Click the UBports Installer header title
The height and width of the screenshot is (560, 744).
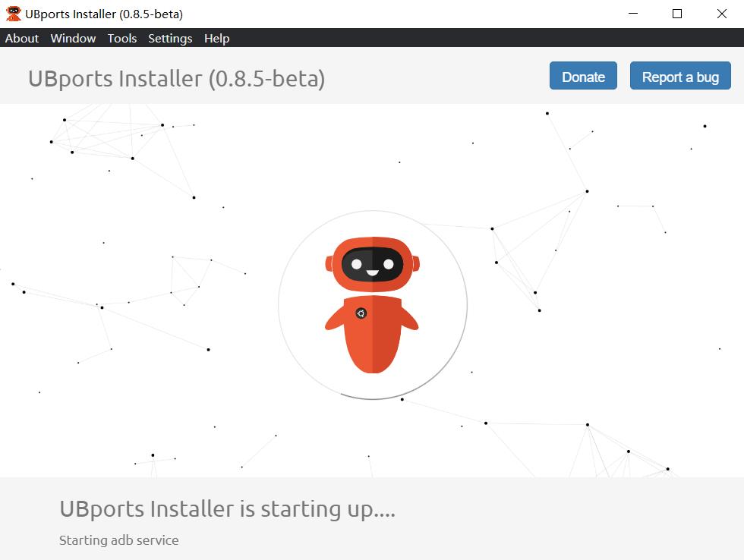click(x=176, y=78)
